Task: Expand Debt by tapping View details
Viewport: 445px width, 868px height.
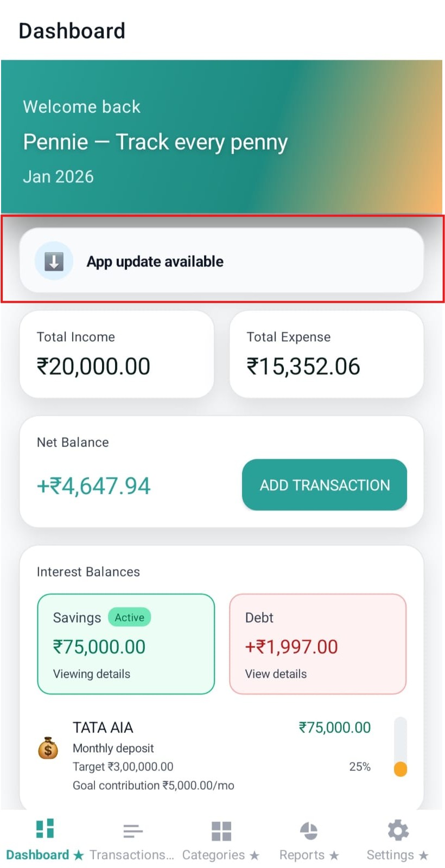Action: point(275,674)
